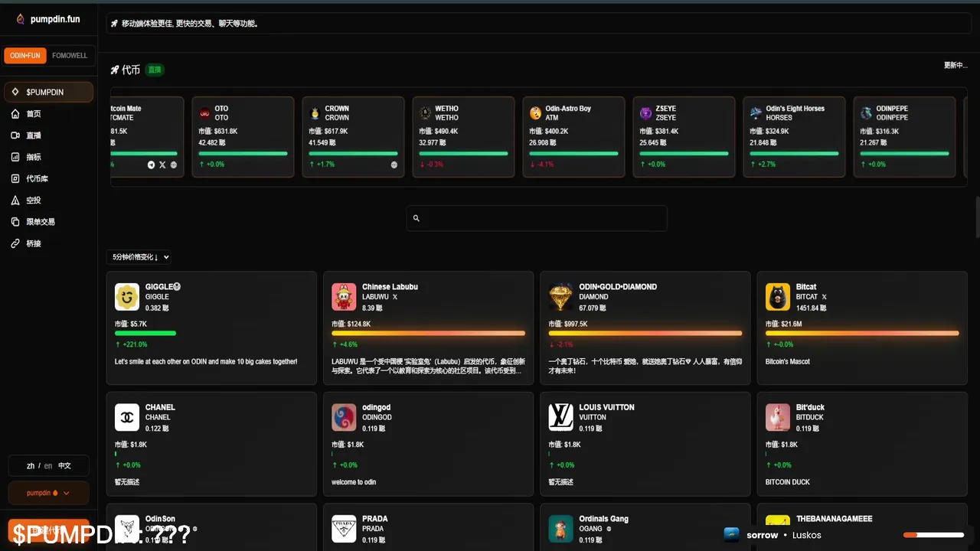This screenshot has width=980, height=551.
Task: Click the X icon beside BITCAT
Action: (x=824, y=297)
